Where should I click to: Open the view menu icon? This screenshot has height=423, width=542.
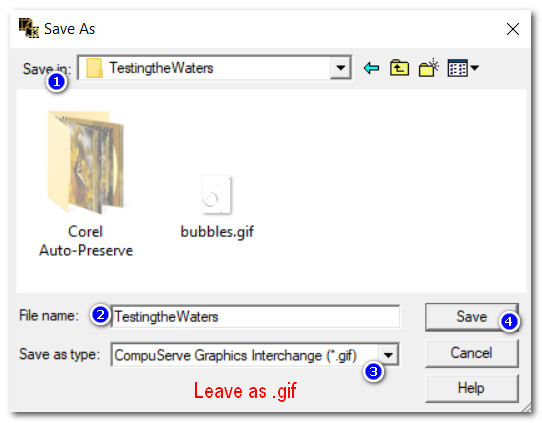[457, 68]
